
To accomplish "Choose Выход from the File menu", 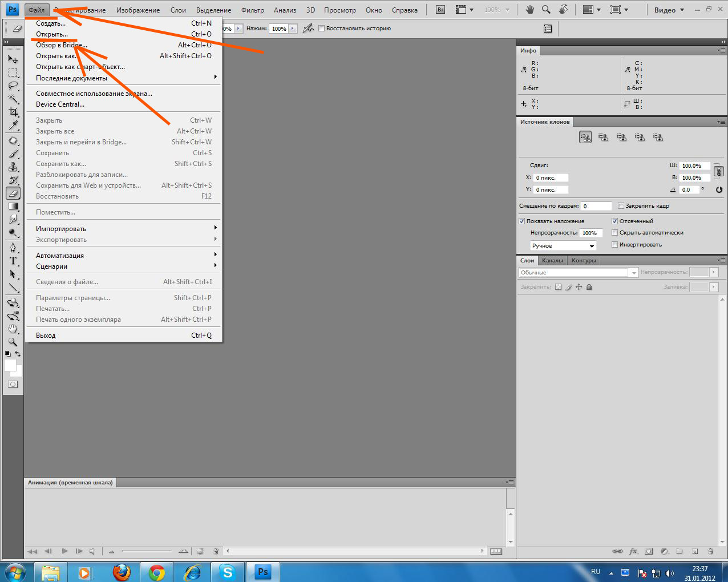I will click(124, 336).
